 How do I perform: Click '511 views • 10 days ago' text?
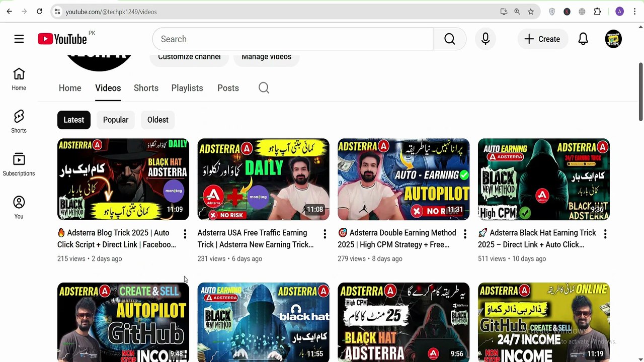(512, 259)
